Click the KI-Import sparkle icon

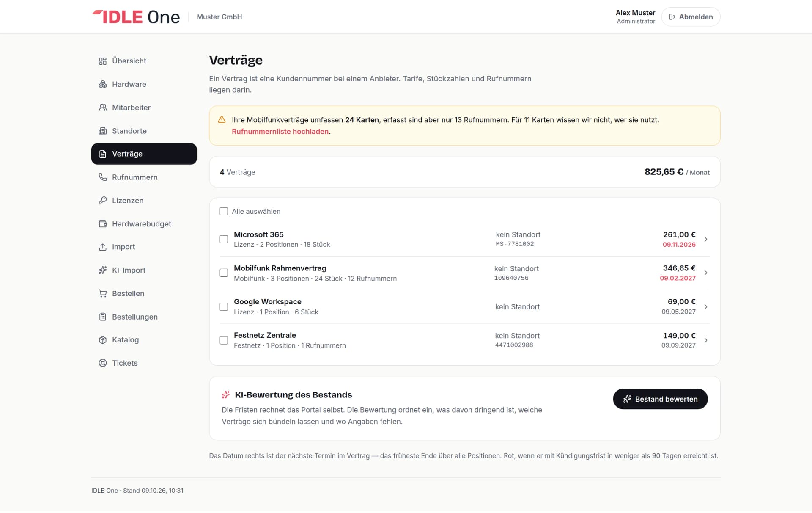click(x=103, y=270)
